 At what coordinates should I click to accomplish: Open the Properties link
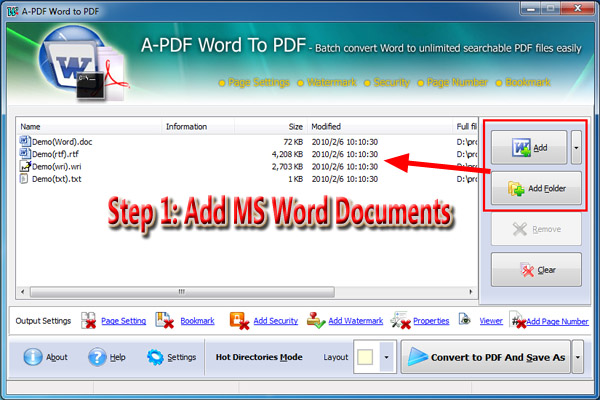pyautogui.click(x=431, y=321)
